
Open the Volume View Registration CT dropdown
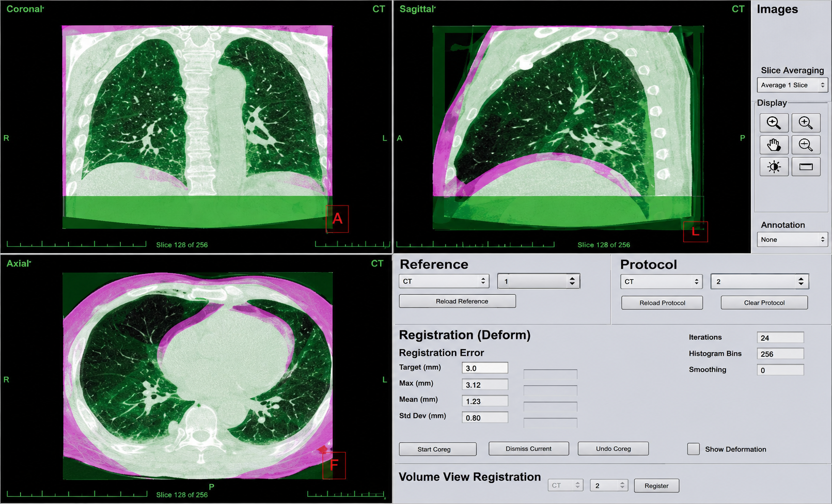[566, 485]
